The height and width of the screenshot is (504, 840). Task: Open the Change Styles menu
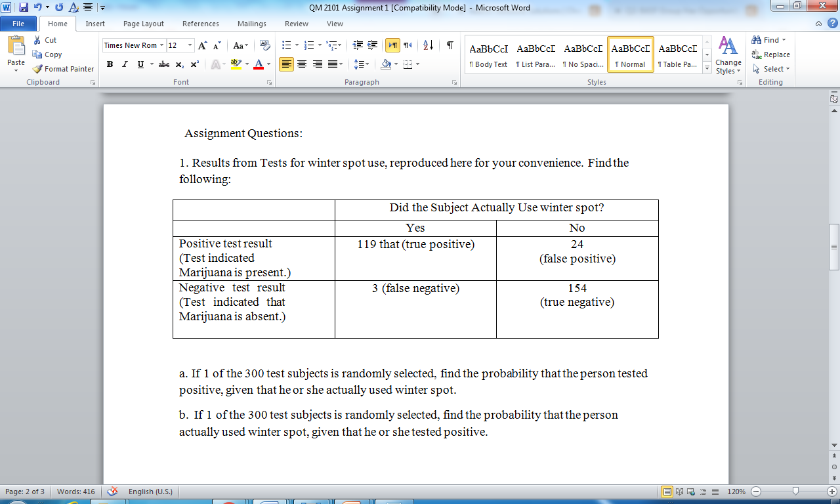728,55
